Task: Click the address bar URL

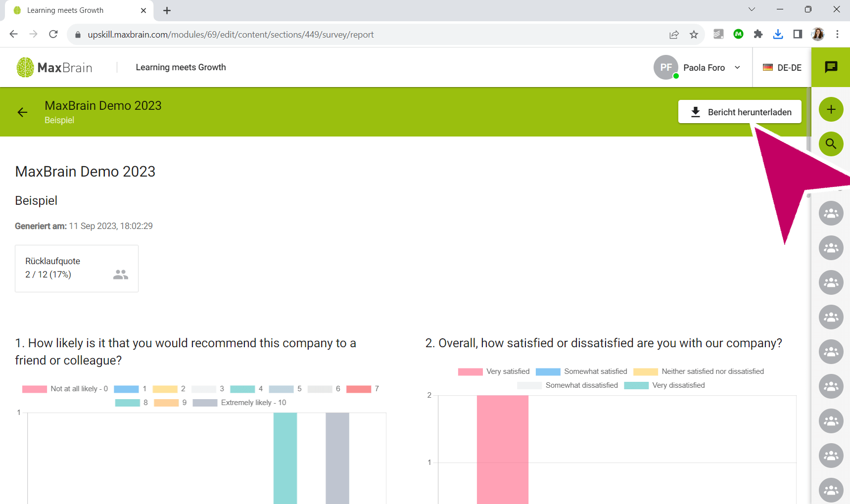Action: point(231,35)
